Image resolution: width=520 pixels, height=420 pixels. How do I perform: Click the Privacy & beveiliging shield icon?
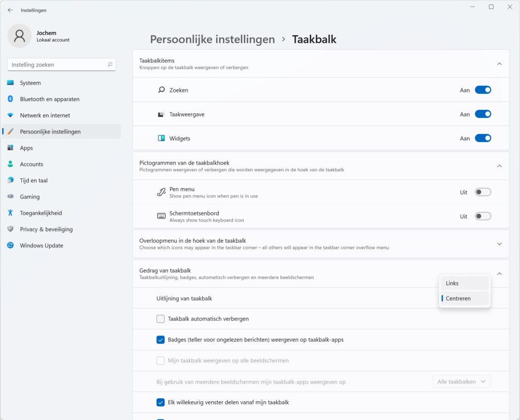(x=10, y=229)
